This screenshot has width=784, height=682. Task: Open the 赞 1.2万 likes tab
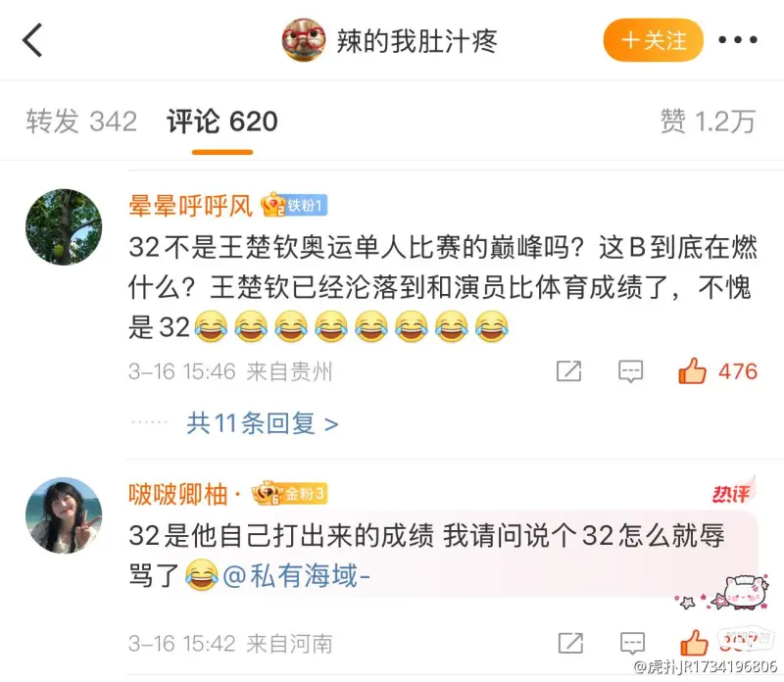[x=708, y=122]
